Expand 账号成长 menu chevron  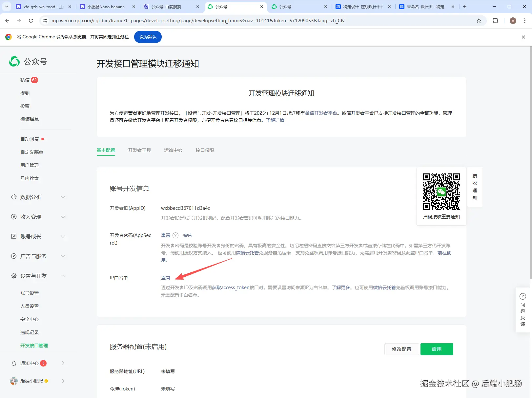(63, 236)
